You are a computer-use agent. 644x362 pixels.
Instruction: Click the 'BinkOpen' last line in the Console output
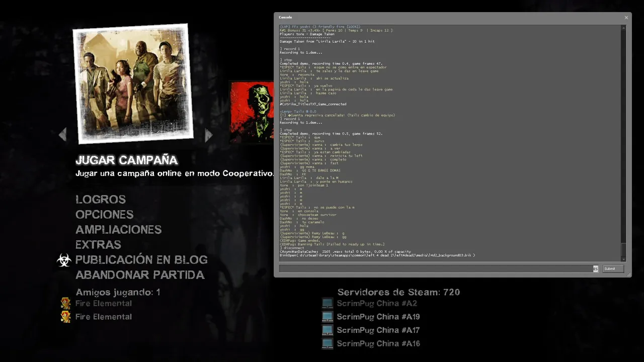(377, 255)
